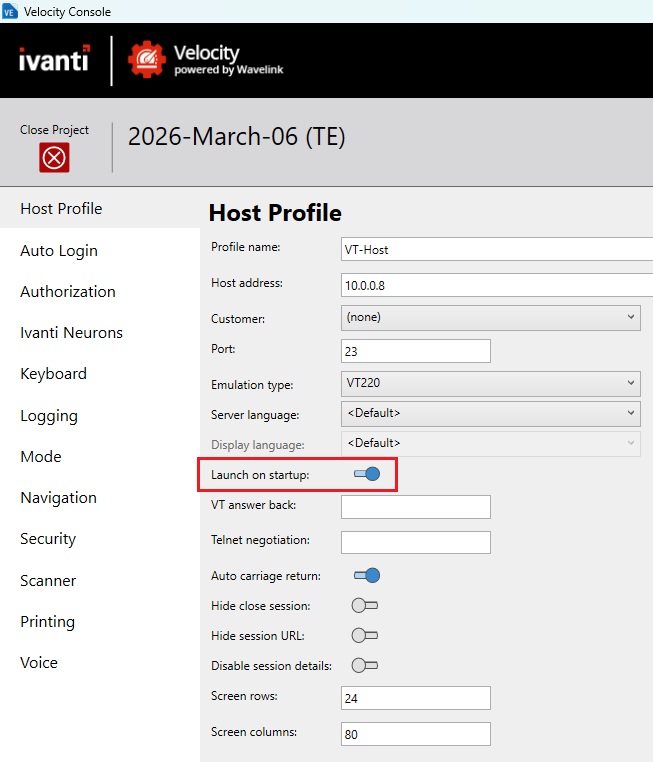Click the 'Telnet negotiation:' label
The image size is (653, 762).
tap(260, 540)
